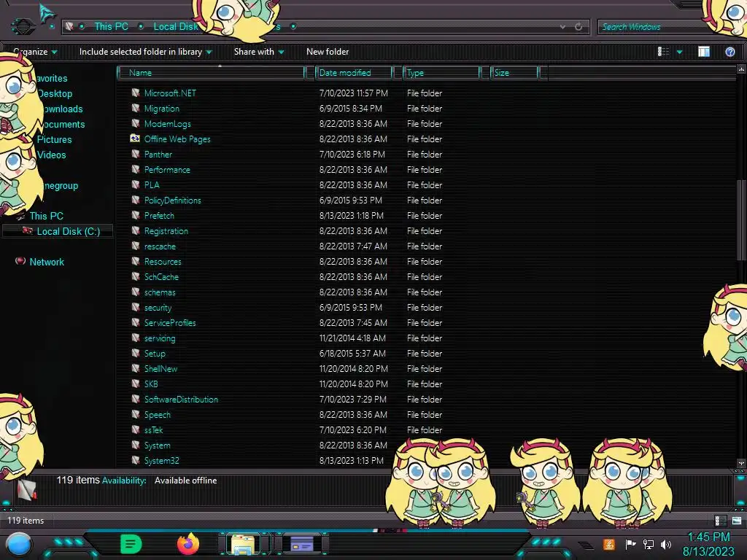Click the scrollbar down arrow
Image resolution: width=747 pixels, height=560 pixels.
click(x=741, y=463)
